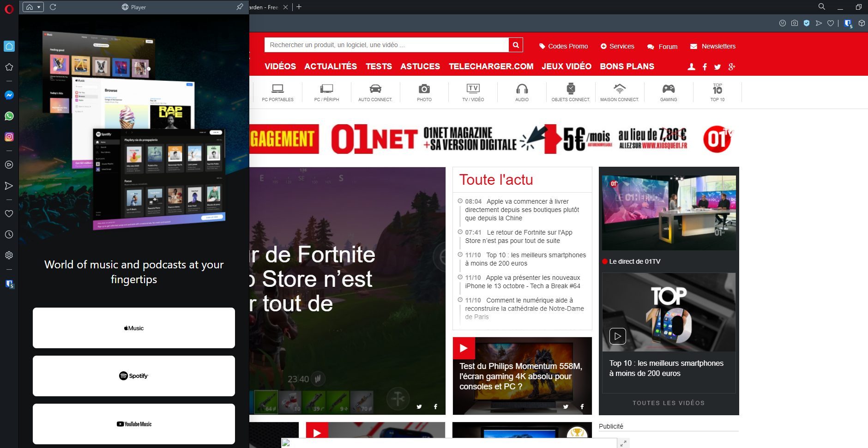Viewport: 868px width, 448px height.
Task: Open Facebook Messenger in sidebar
Action: (x=9, y=95)
